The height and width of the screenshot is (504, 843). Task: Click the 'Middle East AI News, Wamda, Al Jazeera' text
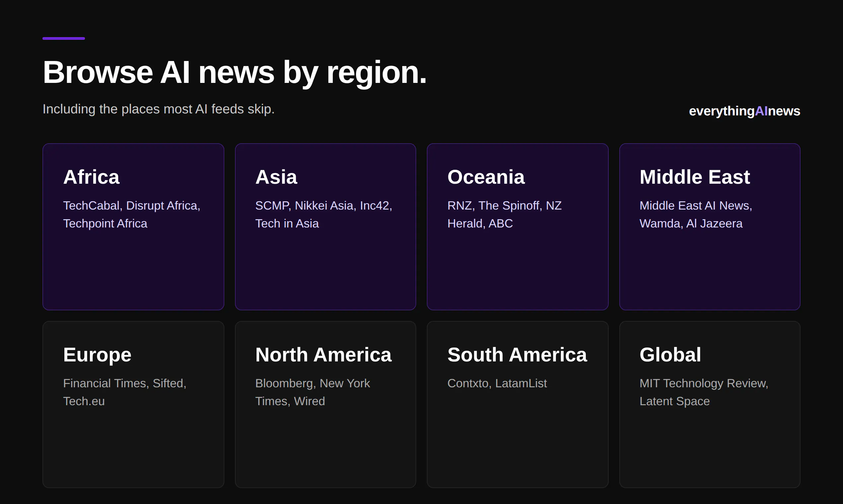pos(696,214)
